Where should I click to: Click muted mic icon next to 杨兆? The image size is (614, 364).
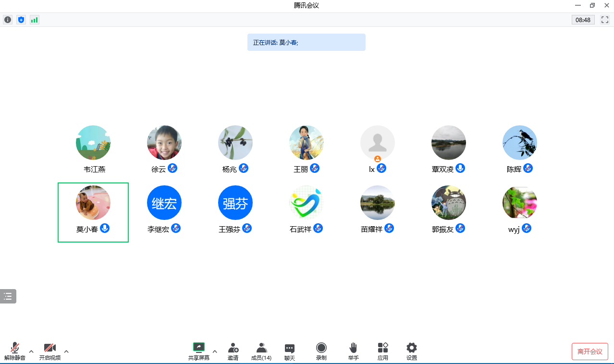[x=244, y=168]
